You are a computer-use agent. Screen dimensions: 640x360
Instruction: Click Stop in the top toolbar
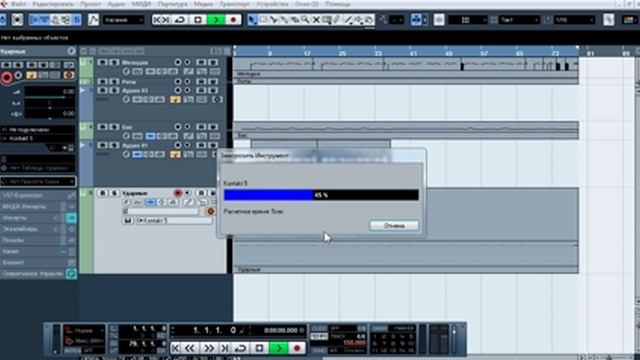pyautogui.click(x=198, y=20)
